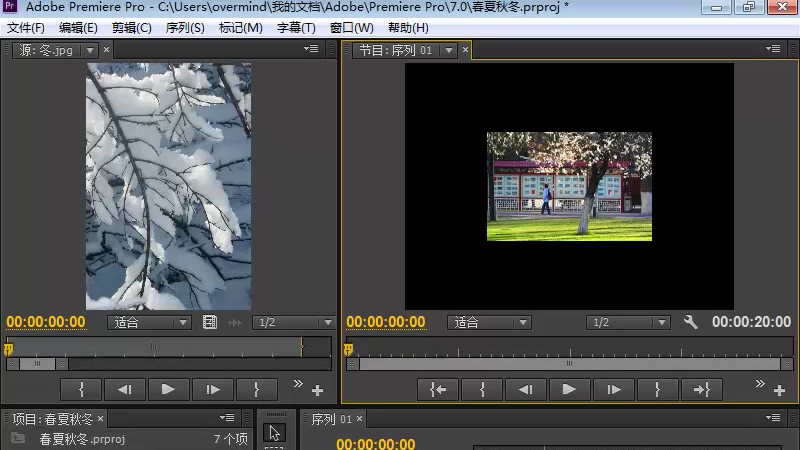This screenshot has width=800, height=450.
Task: Mark in point in Program monitor
Action: [482, 390]
